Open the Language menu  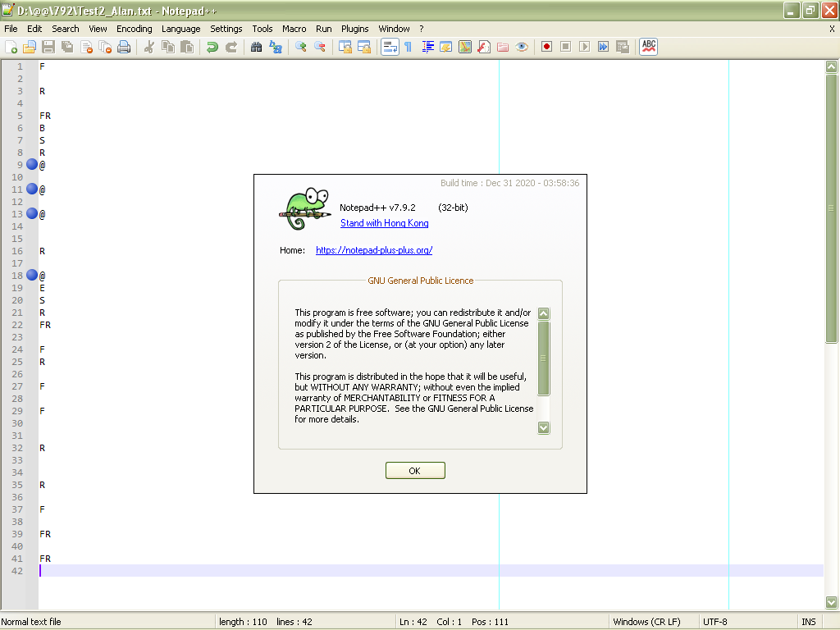point(180,29)
